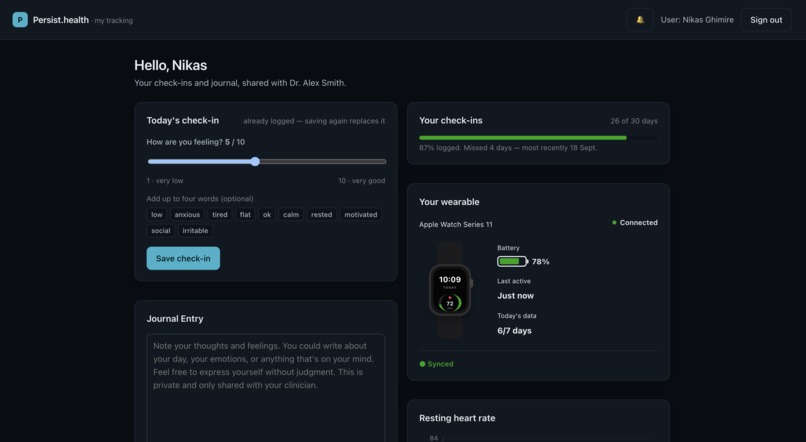
Task: Click the green Connected status dot
Action: [x=614, y=223]
